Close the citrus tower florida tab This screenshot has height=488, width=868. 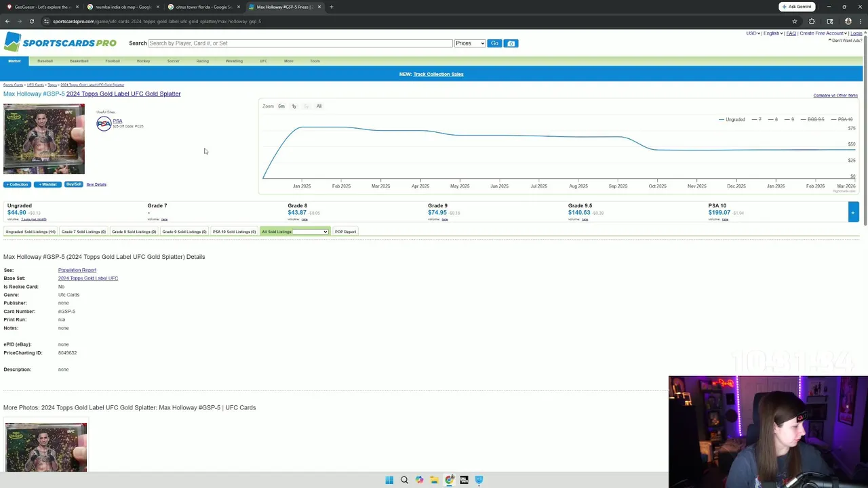(239, 7)
